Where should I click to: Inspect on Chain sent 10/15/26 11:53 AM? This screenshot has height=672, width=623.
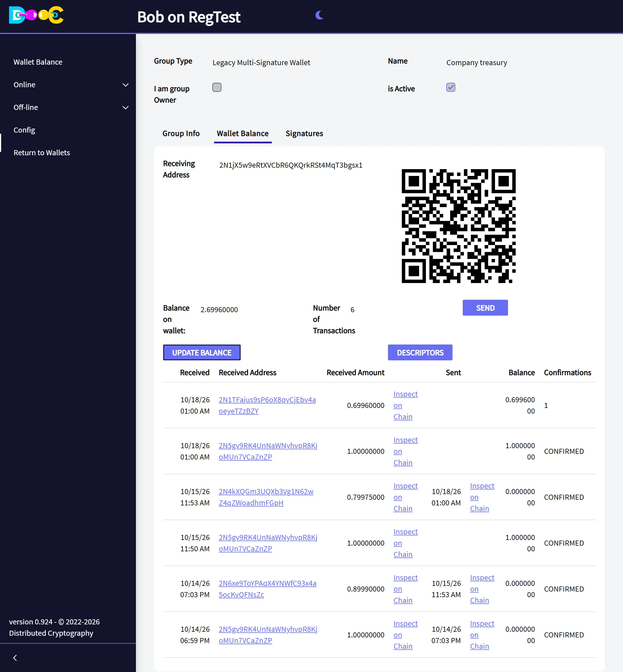pos(482,589)
